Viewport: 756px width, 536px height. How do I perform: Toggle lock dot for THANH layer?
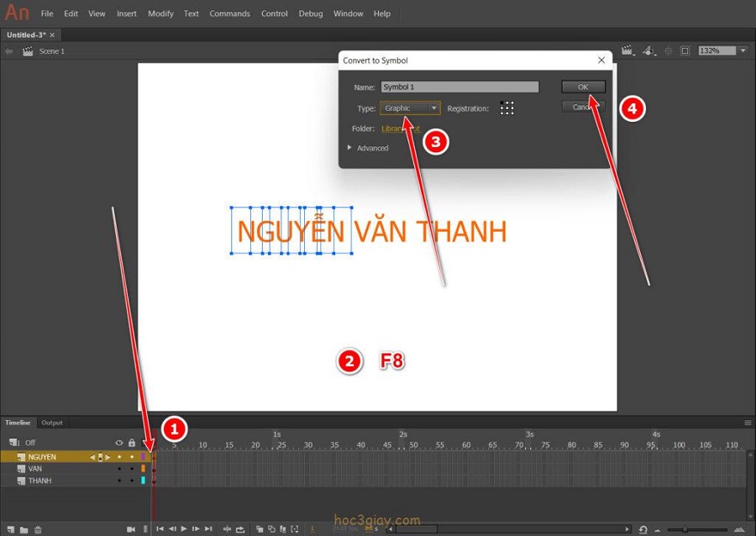[x=132, y=481]
